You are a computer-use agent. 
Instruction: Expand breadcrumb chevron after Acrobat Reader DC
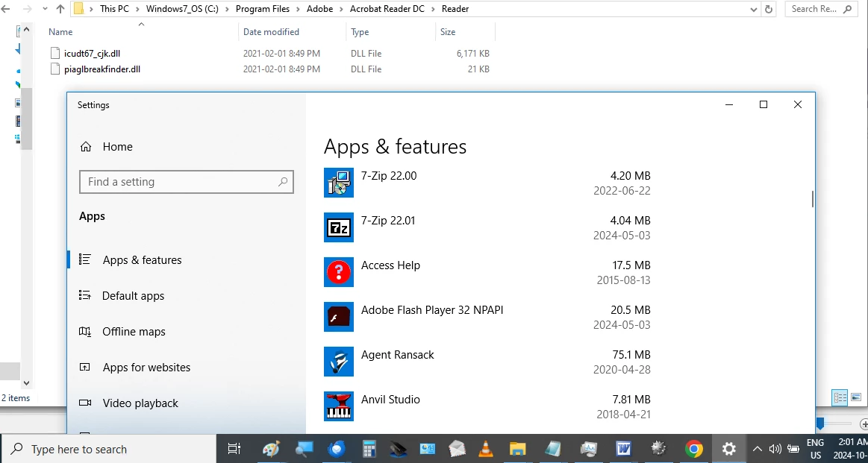(x=434, y=9)
